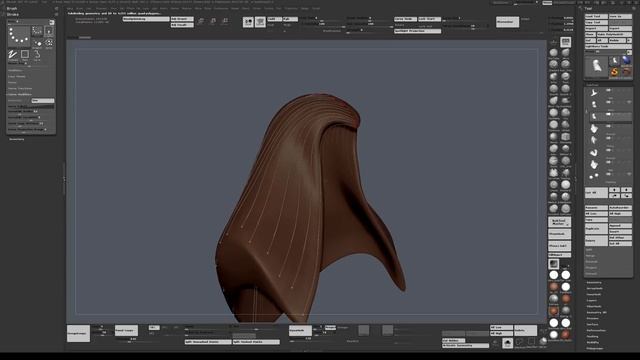Toggle AutoReorder in the SubTool panel
This screenshot has width=640, height=360.
click(620, 208)
